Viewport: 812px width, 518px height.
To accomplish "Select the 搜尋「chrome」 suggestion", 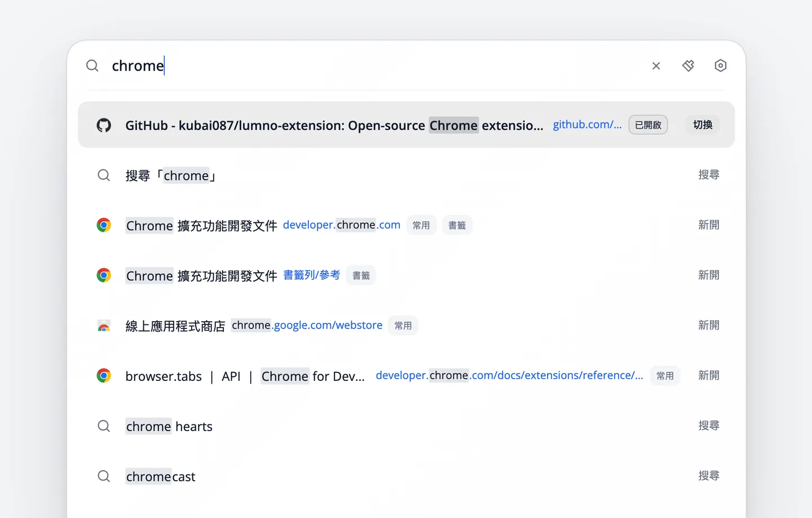I will tap(171, 175).
